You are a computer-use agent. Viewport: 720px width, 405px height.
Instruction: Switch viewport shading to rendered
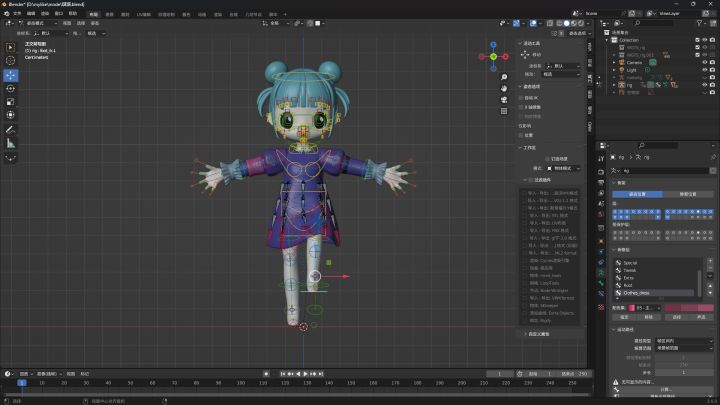(x=580, y=23)
